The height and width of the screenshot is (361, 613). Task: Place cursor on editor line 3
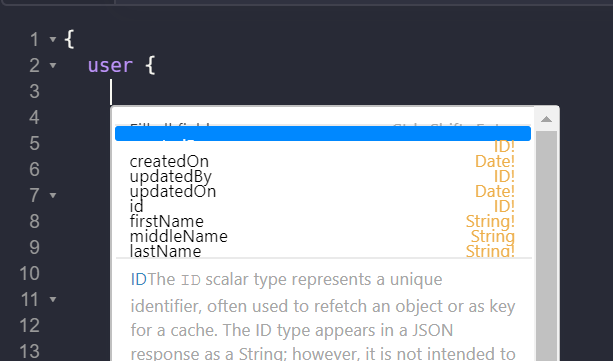pos(336,92)
